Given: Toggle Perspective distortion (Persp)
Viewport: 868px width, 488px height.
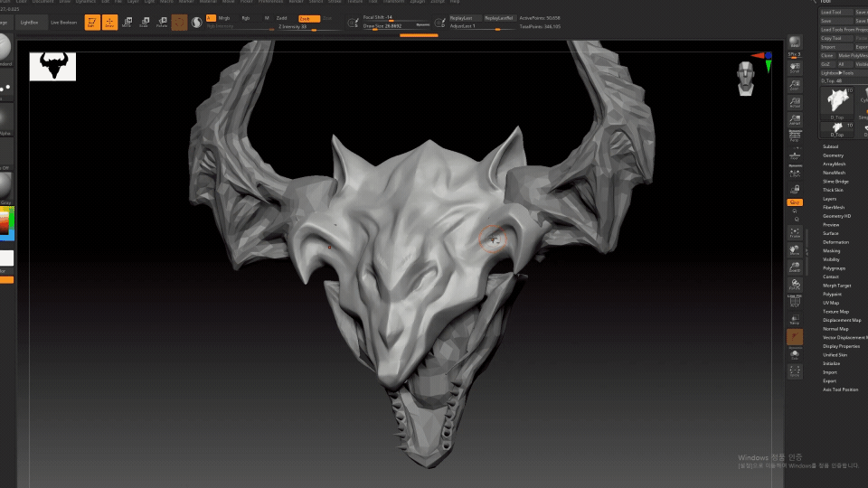Looking at the screenshot, I should (795, 136).
